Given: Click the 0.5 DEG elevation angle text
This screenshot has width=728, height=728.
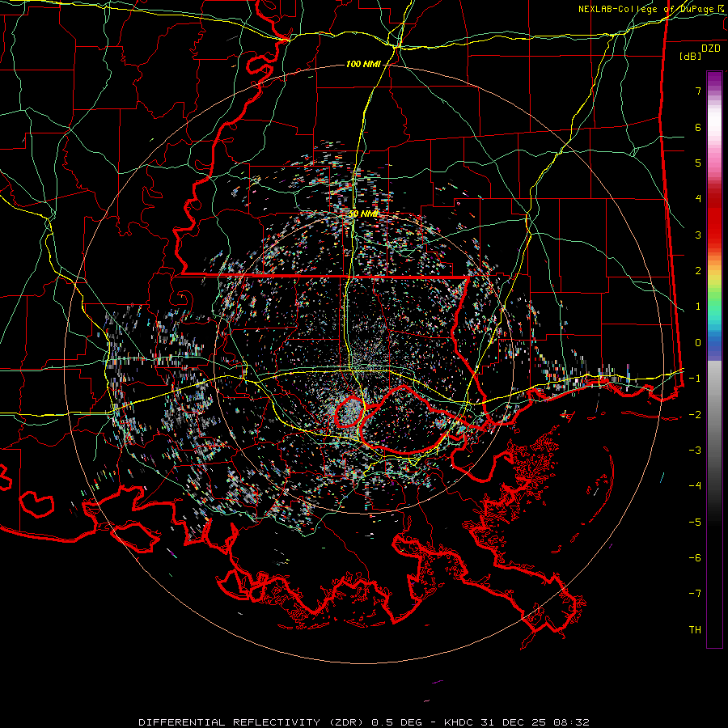Looking at the screenshot, I should click(x=396, y=722).
